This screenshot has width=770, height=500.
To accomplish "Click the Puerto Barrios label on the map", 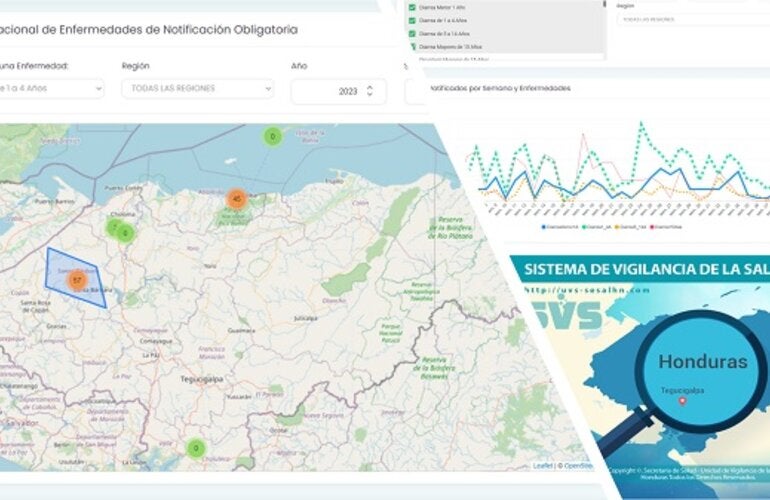I will pos(55,201).
